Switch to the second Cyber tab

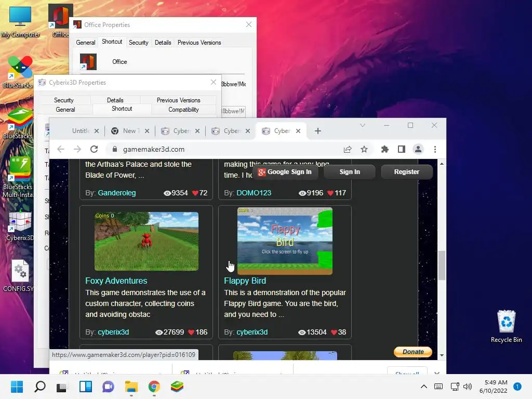[x=231, y=131]
